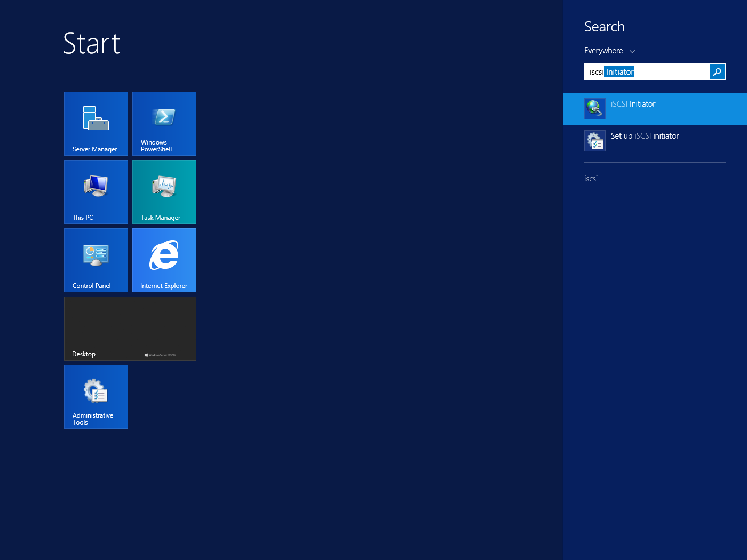This screenshot has height=560, width=747.
Task: Select the iscsi search suggestion
Action: (591, 179)
